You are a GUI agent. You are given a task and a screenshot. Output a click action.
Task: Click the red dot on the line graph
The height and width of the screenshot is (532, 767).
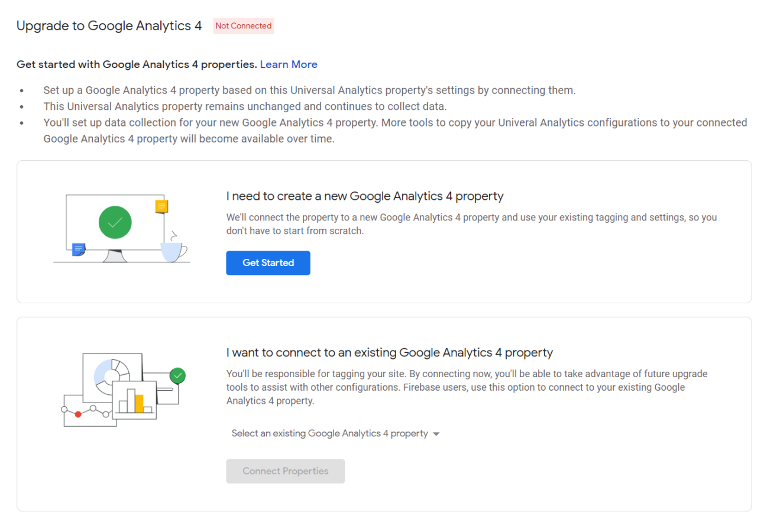tap(78, 414)
